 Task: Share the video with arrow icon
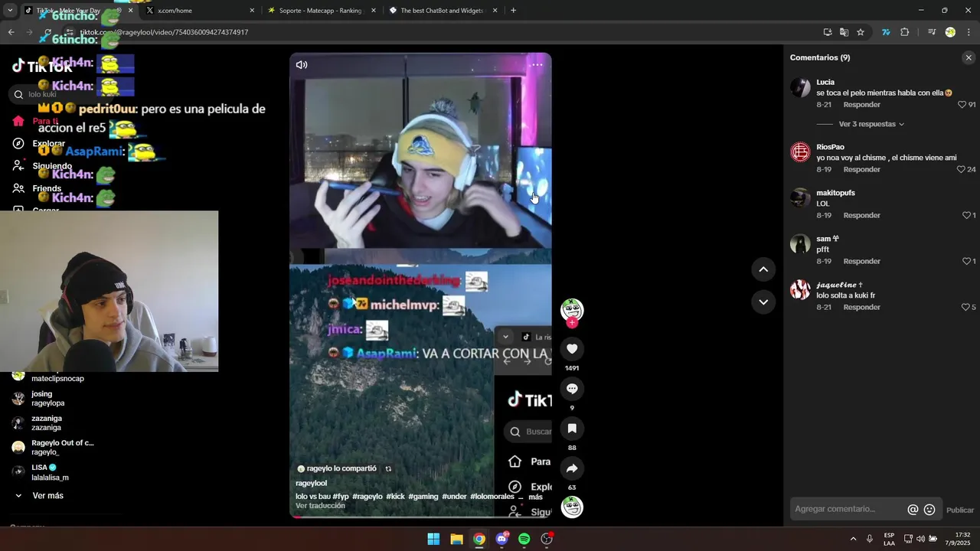572,468
